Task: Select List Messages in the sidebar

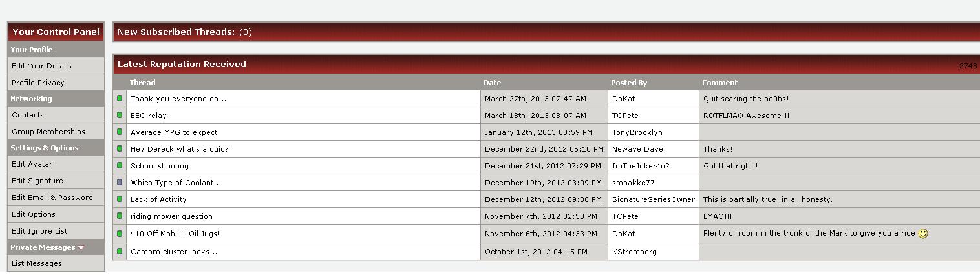Action: tap(37, 263)
